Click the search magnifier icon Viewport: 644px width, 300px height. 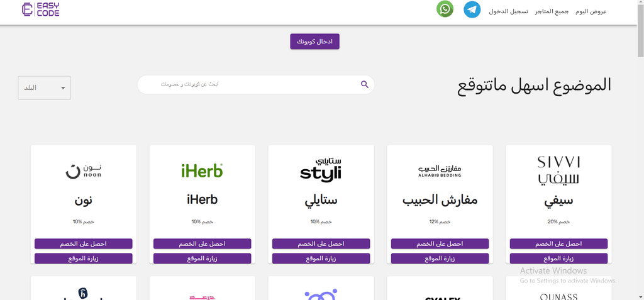(365, 84)
